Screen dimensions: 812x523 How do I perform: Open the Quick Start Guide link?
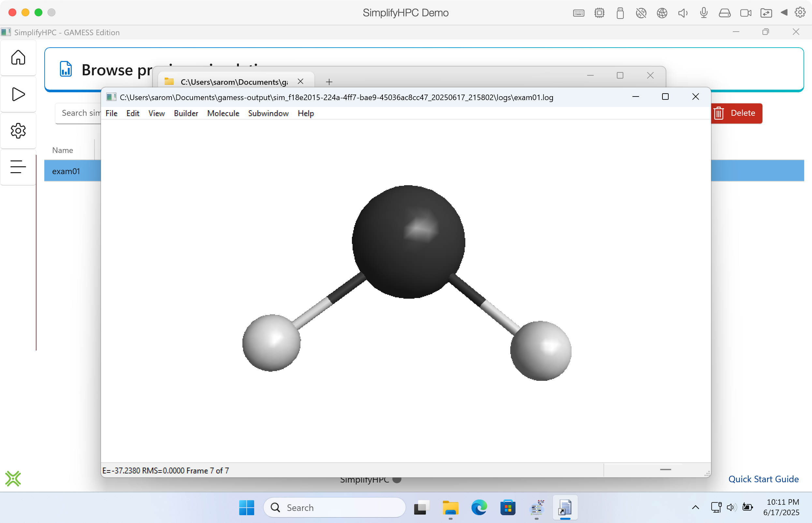click(763, 479)
